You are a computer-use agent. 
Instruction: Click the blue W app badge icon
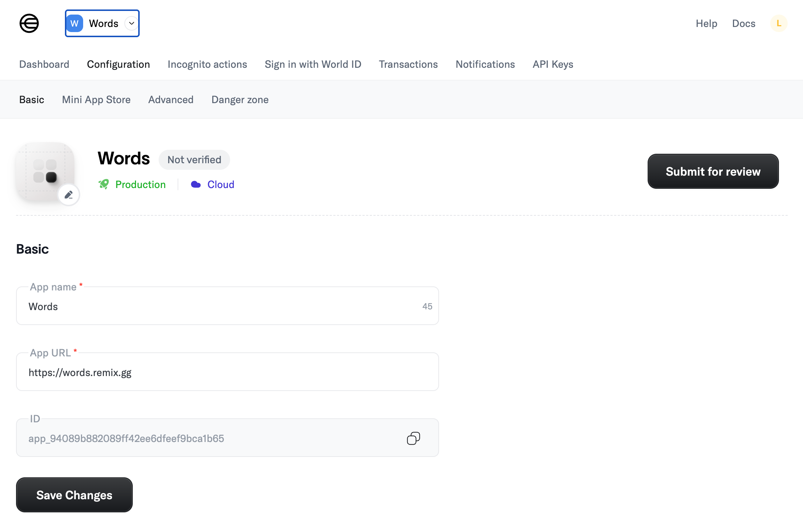tap(75, 23)
